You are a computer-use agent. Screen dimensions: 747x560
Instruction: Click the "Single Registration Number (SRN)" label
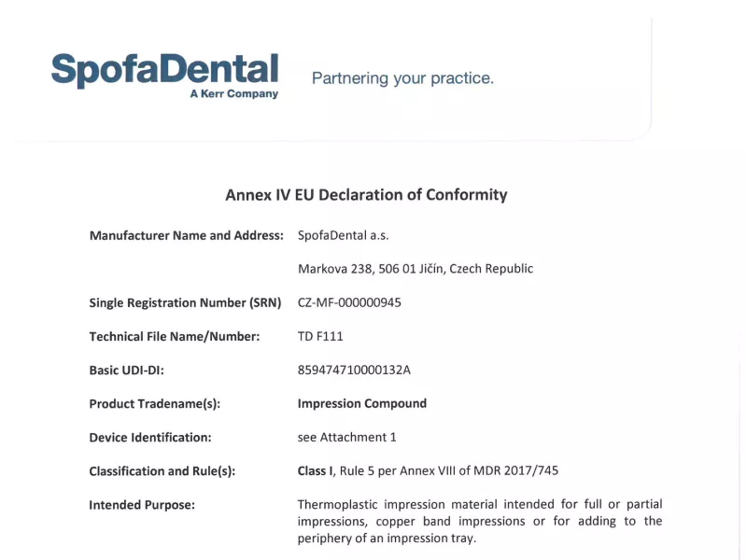[x=185, y=302]
